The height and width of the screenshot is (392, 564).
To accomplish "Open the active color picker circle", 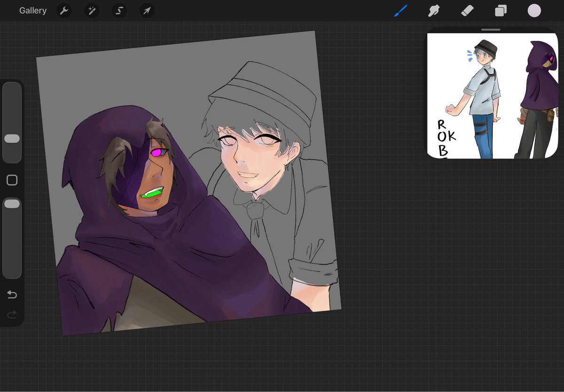I will (534, 10).
